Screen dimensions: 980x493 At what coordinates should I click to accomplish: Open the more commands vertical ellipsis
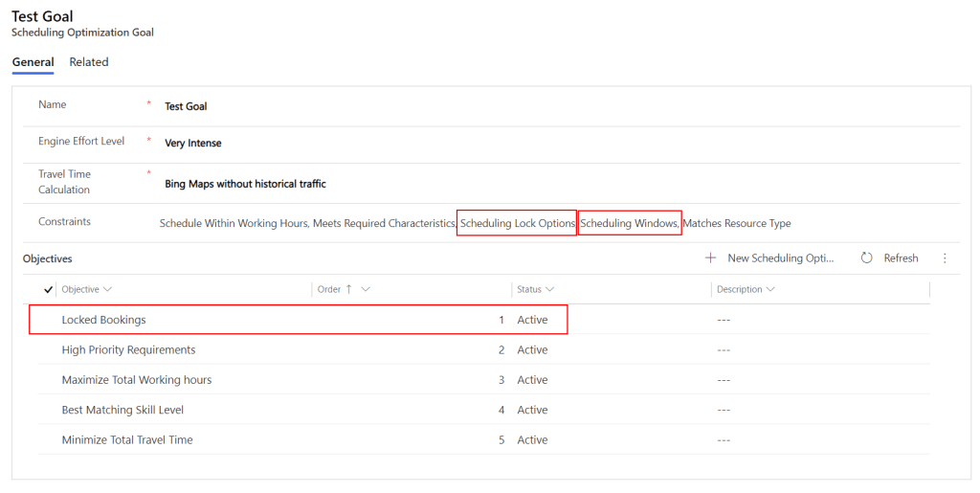coord(945,258)
